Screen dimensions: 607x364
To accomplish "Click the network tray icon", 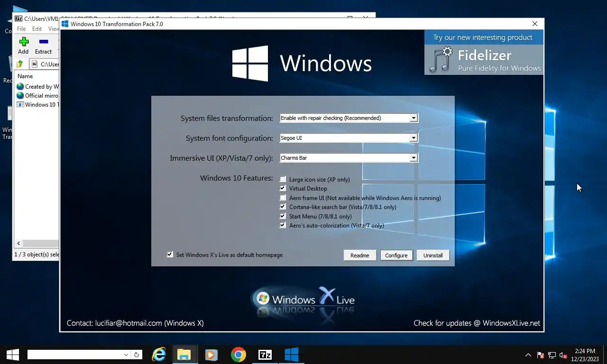I will coord(552,355).
